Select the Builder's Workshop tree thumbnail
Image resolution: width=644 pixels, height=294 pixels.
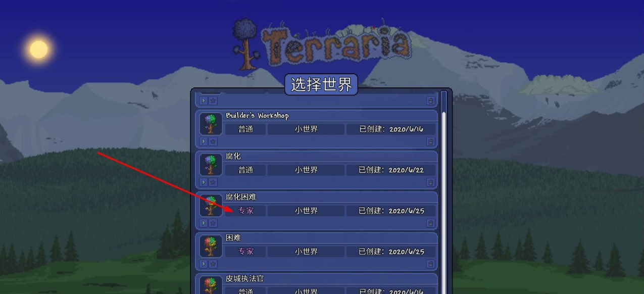pos(211,124)
